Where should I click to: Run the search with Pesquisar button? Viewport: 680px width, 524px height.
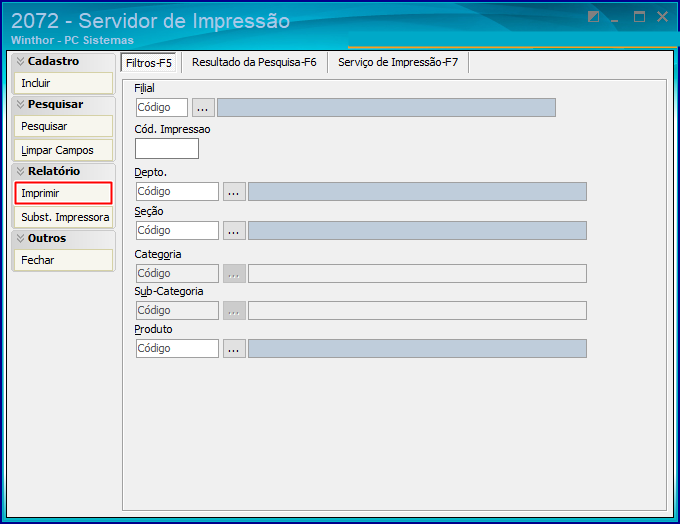point(63,126)
